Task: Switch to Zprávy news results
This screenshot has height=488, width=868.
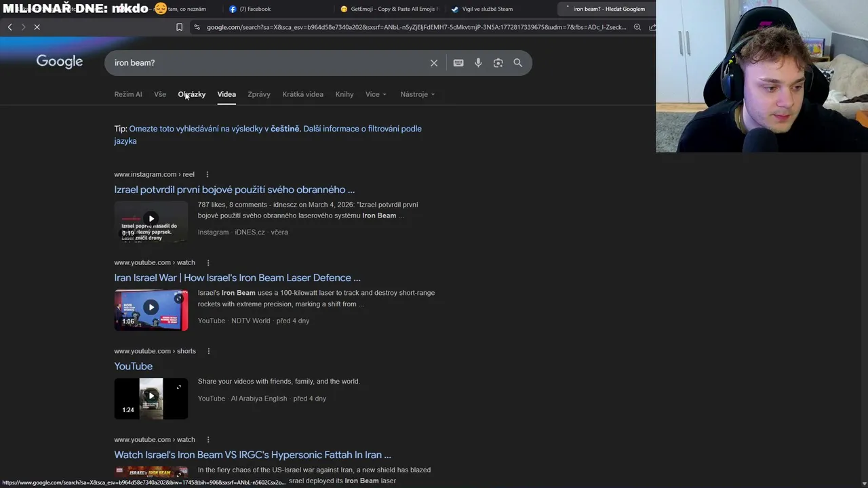Action: 259,94
